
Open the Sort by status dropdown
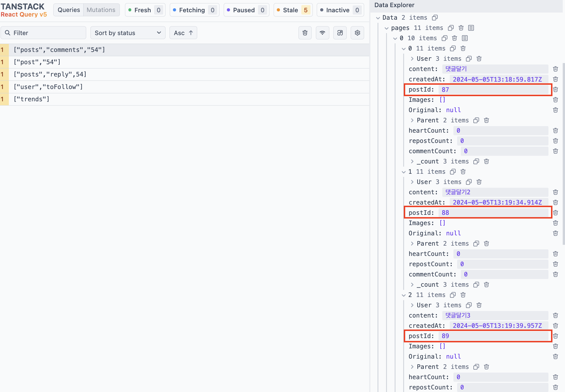coord(128,33)
